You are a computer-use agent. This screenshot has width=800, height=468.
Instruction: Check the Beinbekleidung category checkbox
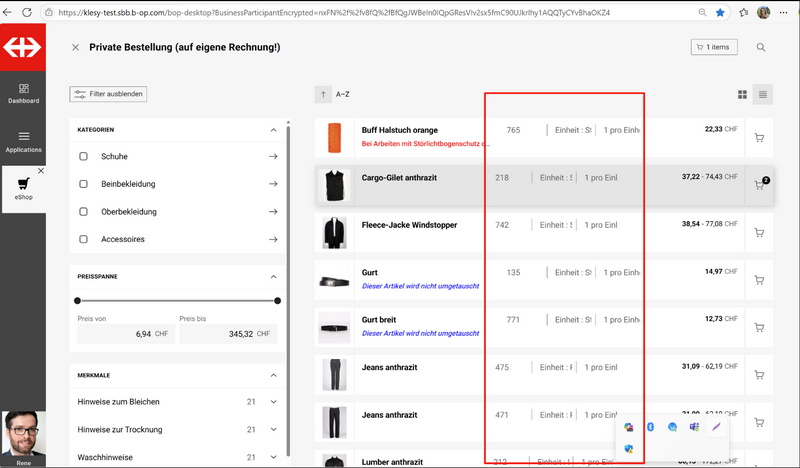pos(84,184)
